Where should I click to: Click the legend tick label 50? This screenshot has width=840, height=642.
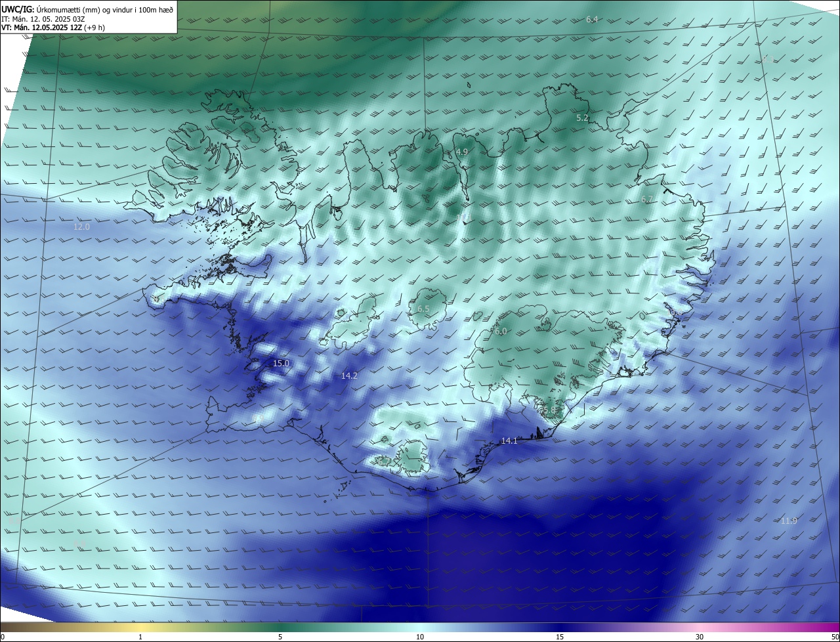(x=835, y=637)
